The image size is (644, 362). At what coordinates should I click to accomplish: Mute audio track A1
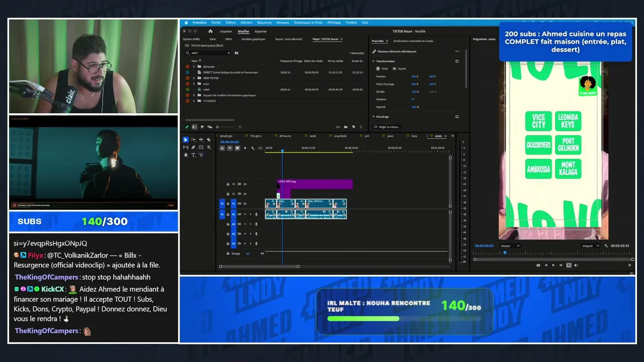pos(245,214)
